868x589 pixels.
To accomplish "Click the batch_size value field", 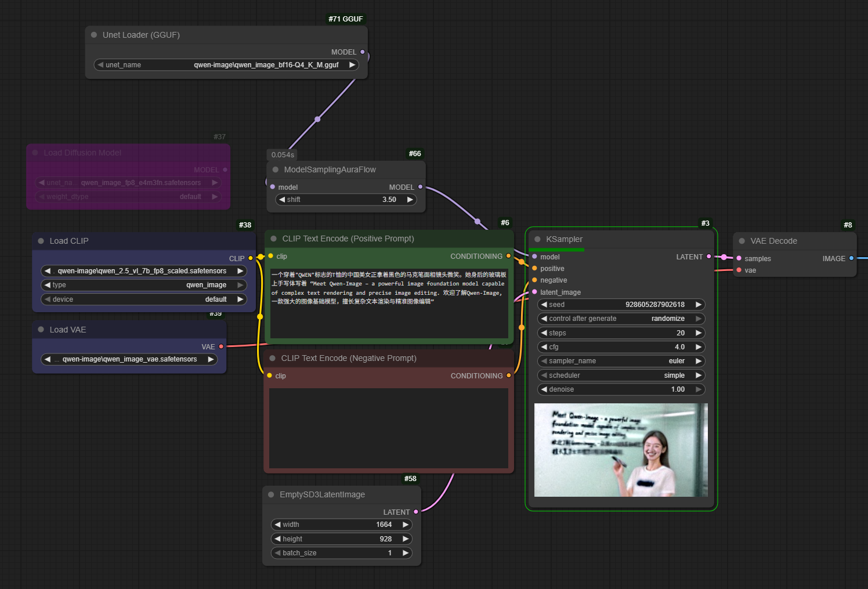I will click(342, 553).
